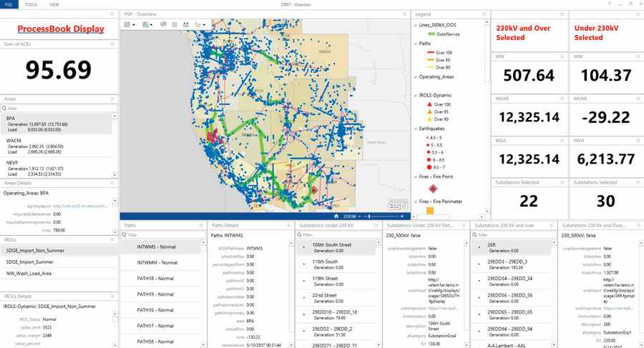Click the Paths panel filter field
Screen dimensions: 644x348
tap(163, 234)
